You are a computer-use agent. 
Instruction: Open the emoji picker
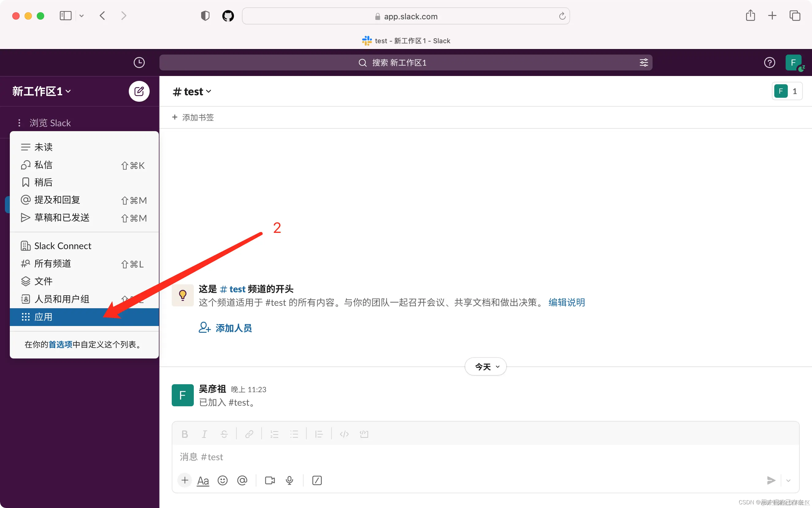coord(223,480)
